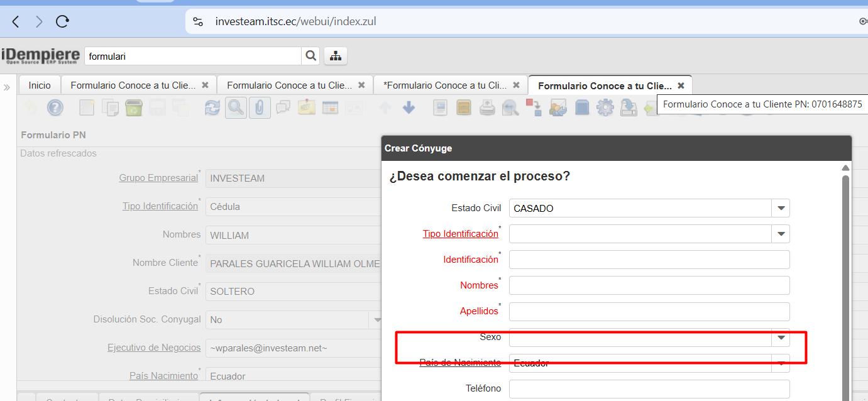Viewport: 868px width, 401px height.
Task: Click the search magnifier next to 'formulari'
Action: point(310,56)
